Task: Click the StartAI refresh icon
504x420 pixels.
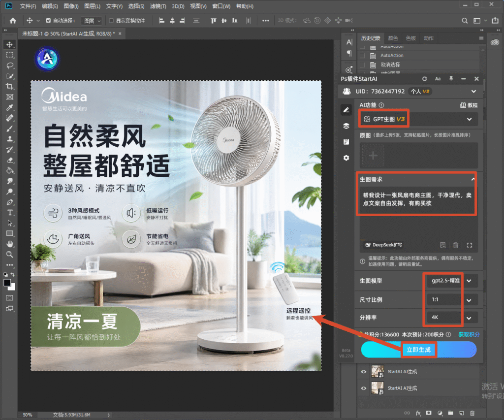Action: [x=424, y=79]
